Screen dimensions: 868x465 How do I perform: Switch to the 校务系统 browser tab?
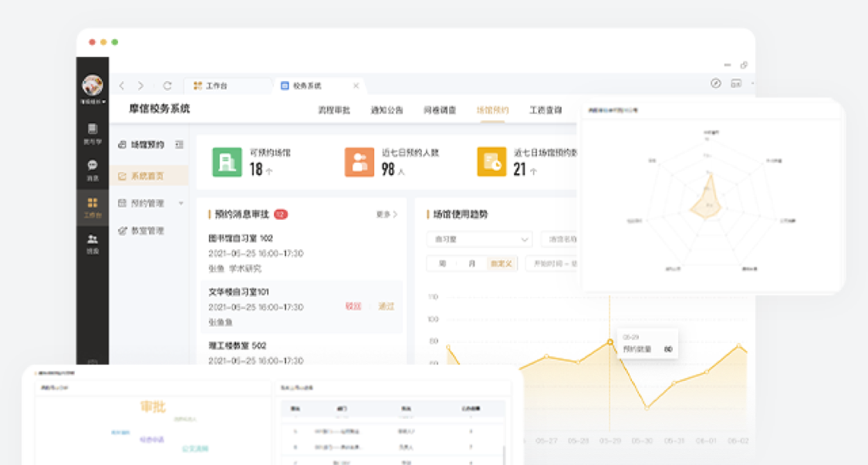pos(307,86)
